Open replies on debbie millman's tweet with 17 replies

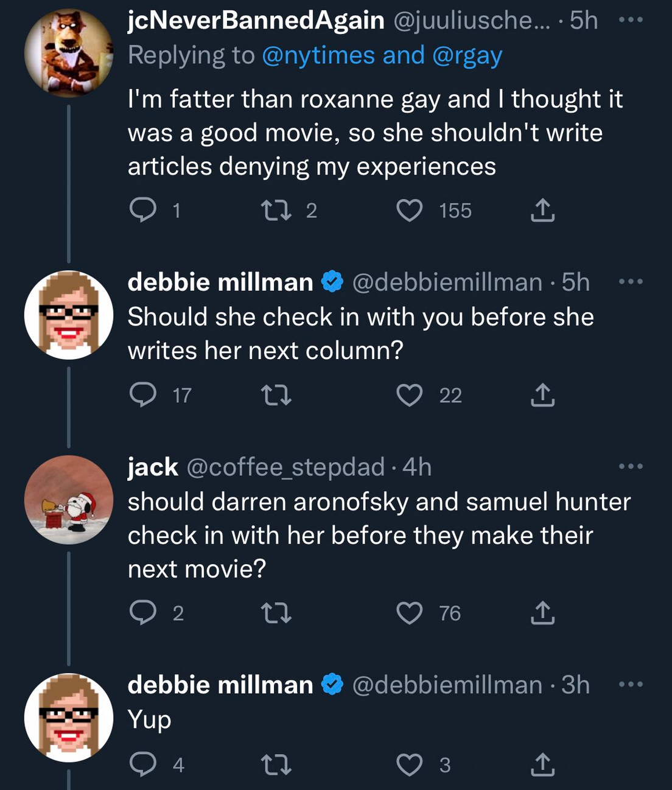(x=143, y=396)
